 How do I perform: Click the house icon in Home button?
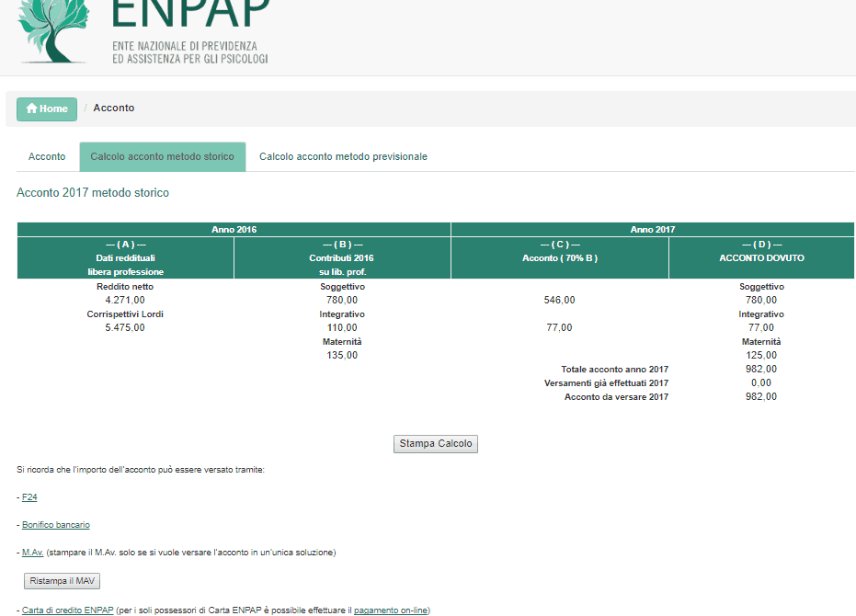coord(31,108)
